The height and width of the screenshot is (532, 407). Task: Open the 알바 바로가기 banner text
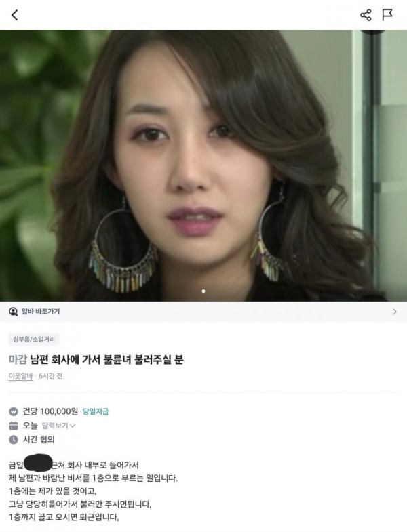pyautogui.click(x=41, y=312)
